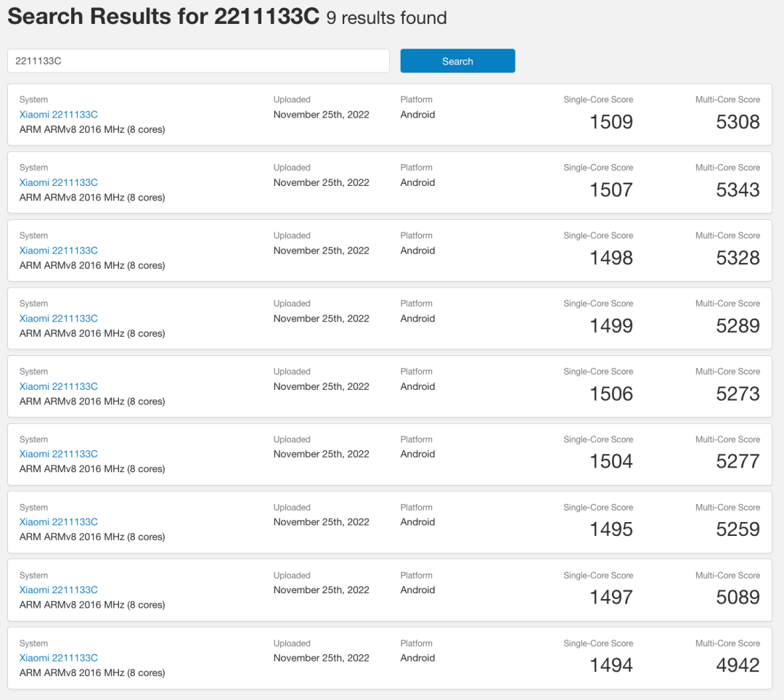This screenshot has height=700, width=784.
Task: Open Xiaomi 2211133C link with multi-core 5343
Action: 59,182
